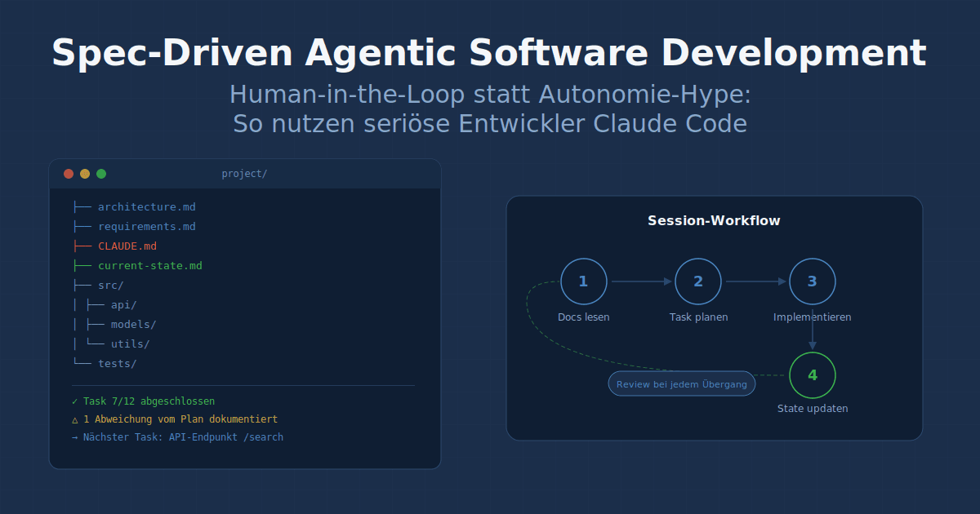Click the 'Implementieren' label
The height and width of the screenshot is (514, 980).
(813, 317)
